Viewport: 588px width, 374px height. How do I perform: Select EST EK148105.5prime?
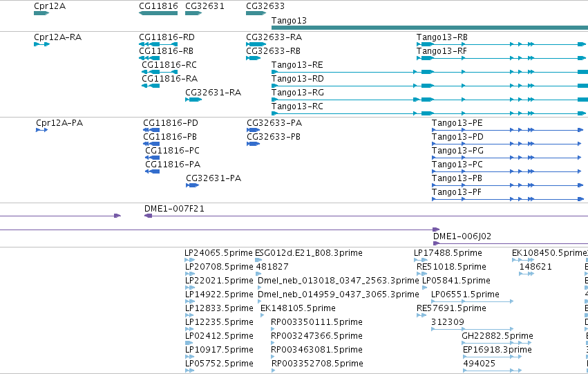tap(298, 309)
